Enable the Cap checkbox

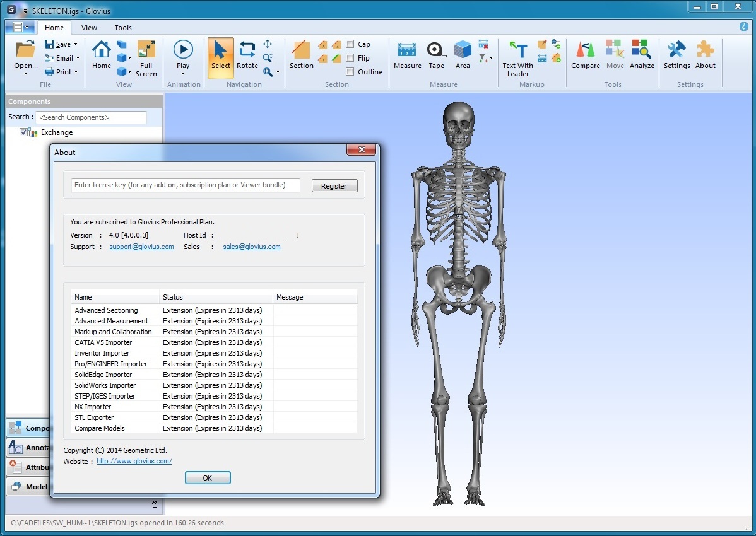point(350,44)
